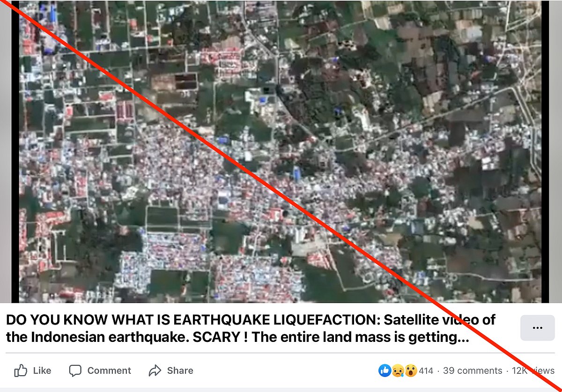Click the Comment text label
Screen dimensions: 562x392
[x=109, y=370]
